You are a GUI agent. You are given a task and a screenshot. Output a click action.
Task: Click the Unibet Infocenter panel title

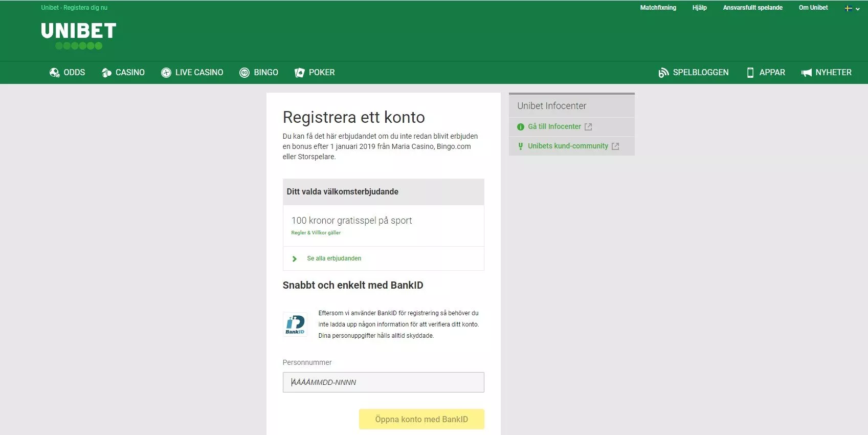pyautogui.click(x=551, y=106)
